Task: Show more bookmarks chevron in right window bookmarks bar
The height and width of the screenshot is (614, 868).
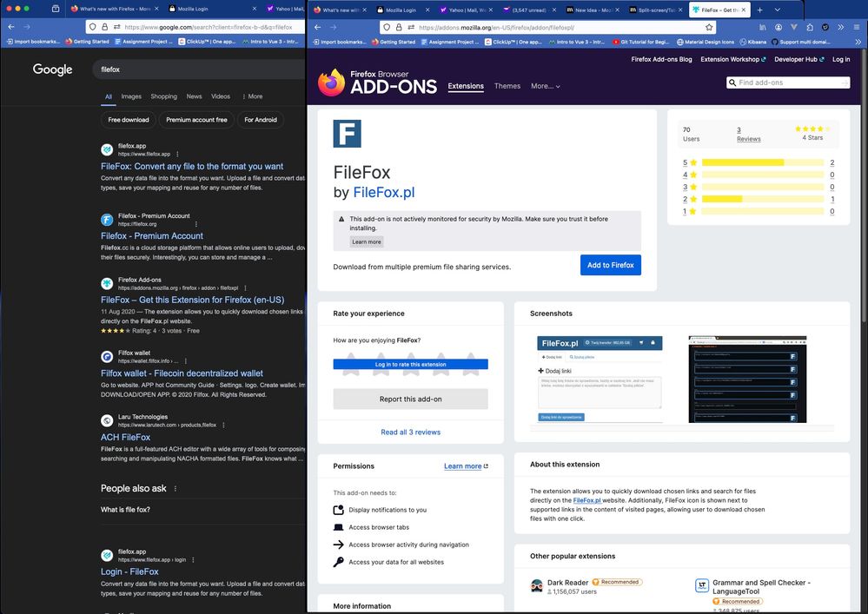Action: [858, 42]
